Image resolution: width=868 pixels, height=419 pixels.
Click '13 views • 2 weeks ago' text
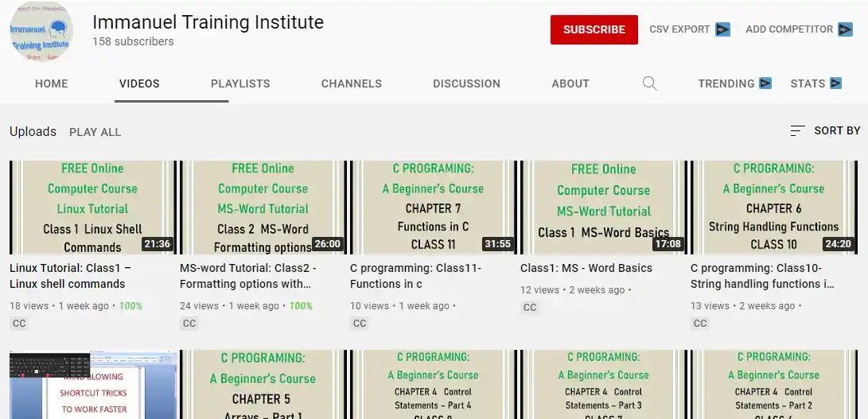coord(743,306)
